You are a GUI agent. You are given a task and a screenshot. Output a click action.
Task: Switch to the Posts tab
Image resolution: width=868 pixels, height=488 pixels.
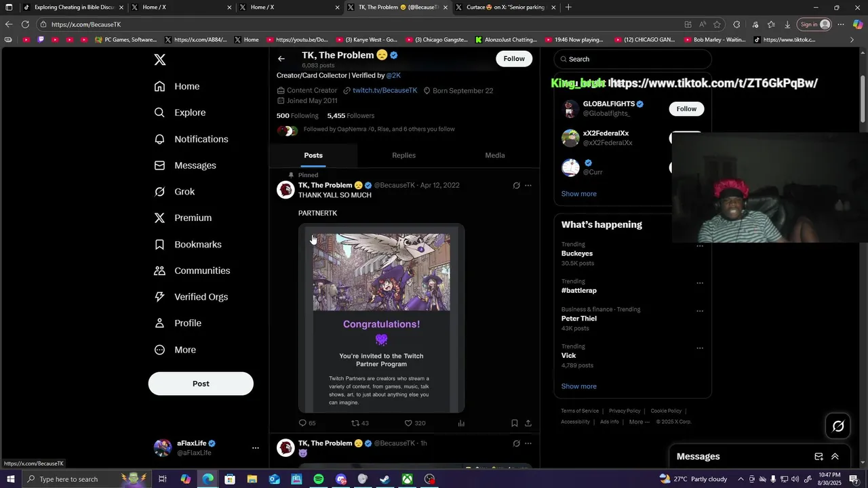click(x=313, y=155)
